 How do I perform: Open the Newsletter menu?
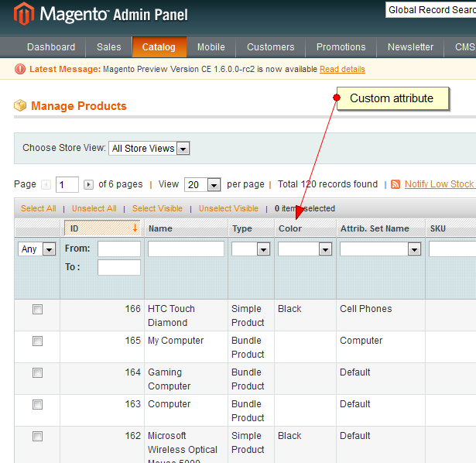(x=410, y=47)
